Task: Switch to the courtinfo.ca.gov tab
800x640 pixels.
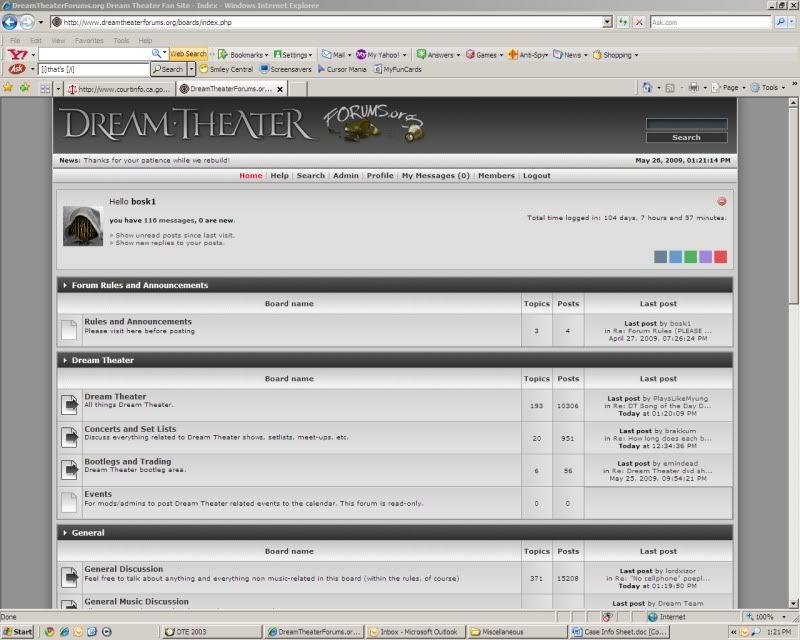Action: pos(119,89)
